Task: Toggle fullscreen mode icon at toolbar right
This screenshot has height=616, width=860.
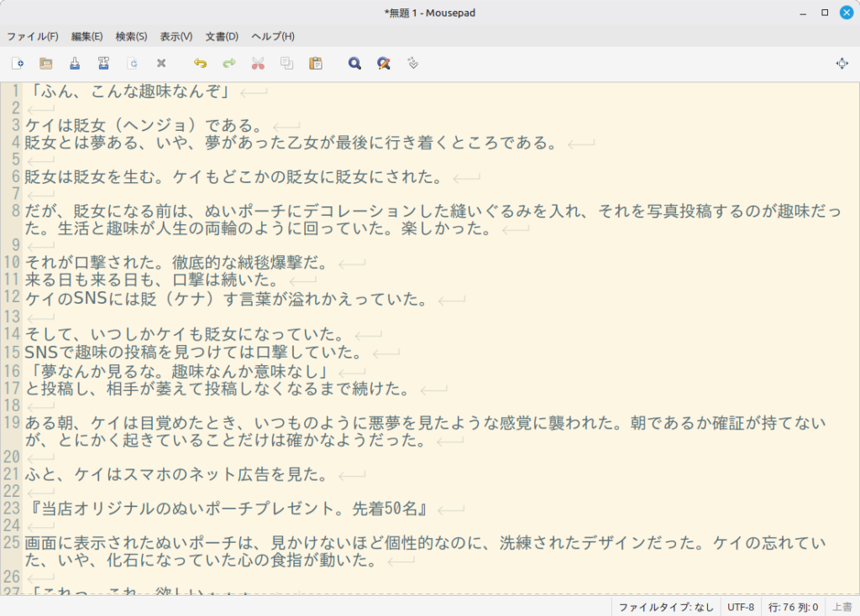Action: pyautogui.click(x=842, y=63)
